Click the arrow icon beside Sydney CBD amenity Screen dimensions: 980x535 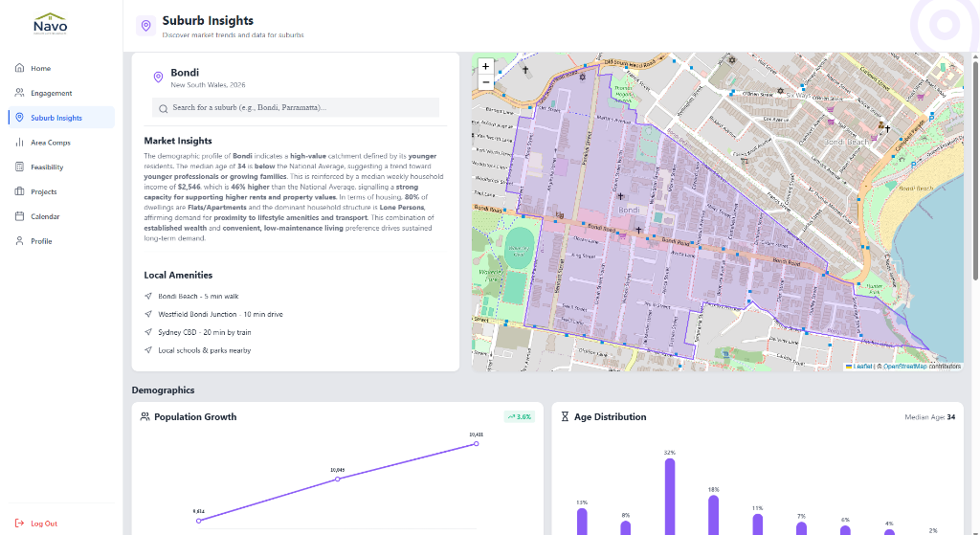pos(148,332)
